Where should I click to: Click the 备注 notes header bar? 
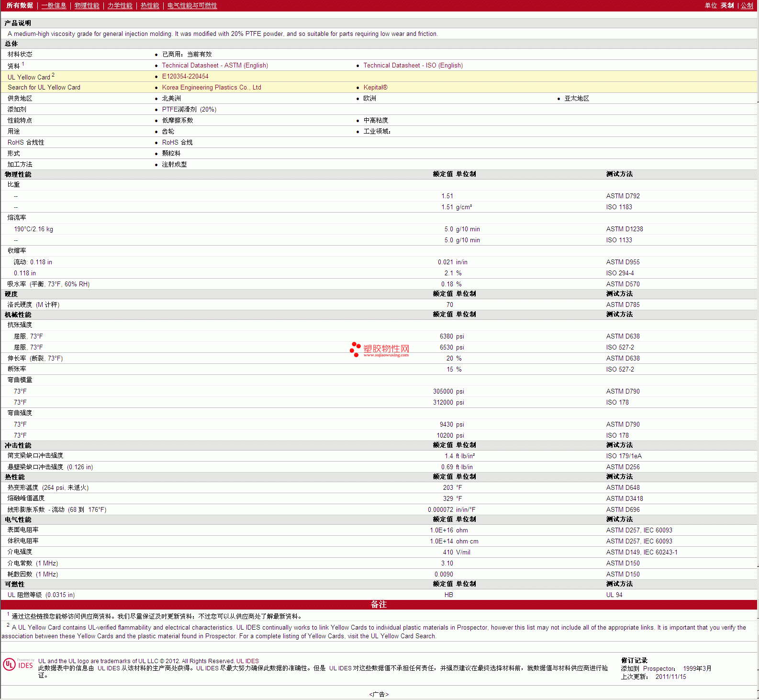coord(379,605)
